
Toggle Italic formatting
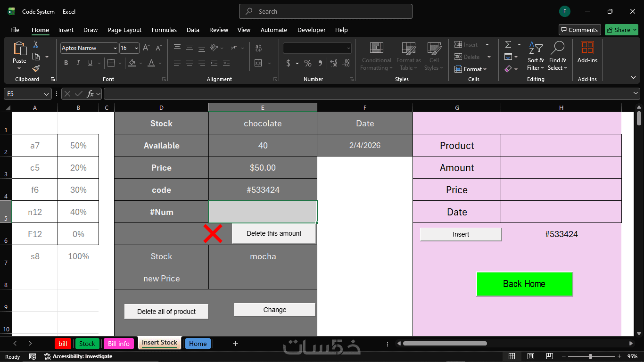pyautogui.click(x=78, y=63)
